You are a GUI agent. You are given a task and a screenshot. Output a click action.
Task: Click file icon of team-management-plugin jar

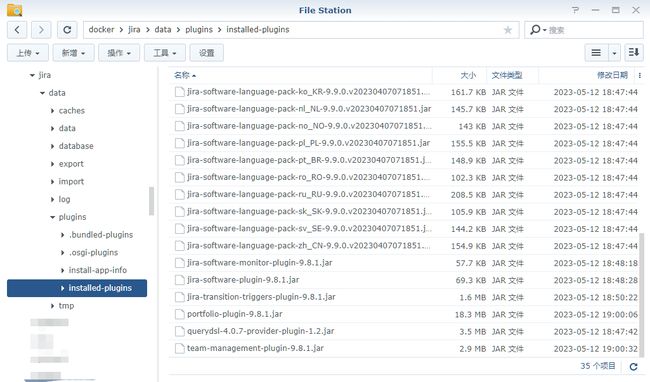coord(179,348)
